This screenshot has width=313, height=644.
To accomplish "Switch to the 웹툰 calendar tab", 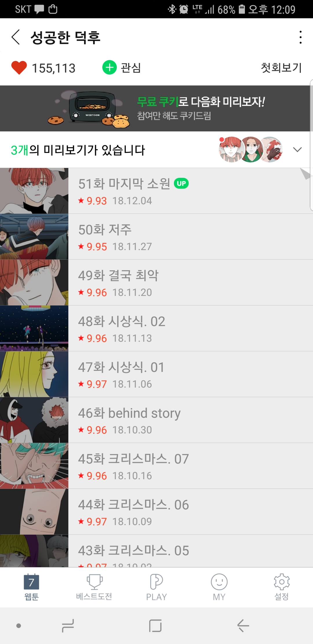I will [x=31, y=587].
